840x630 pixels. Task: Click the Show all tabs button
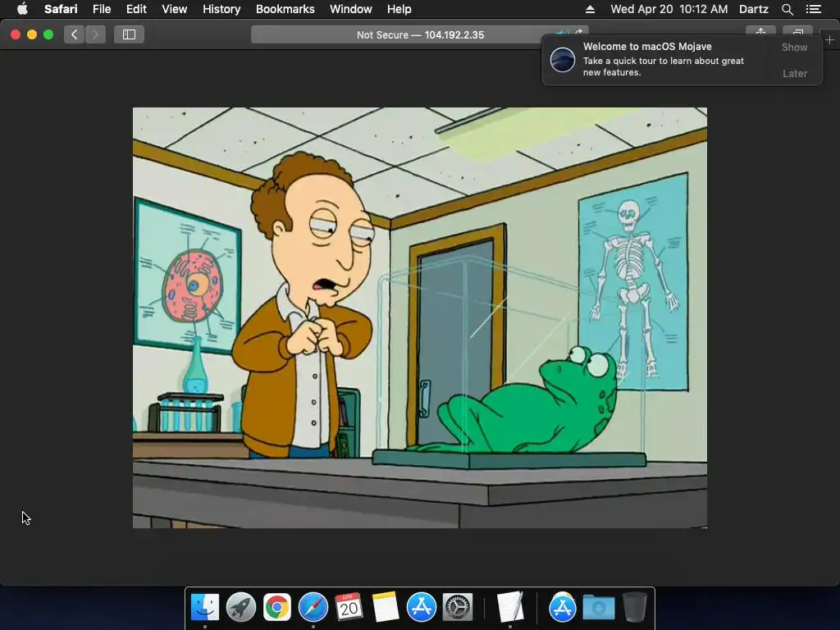[x=797, y=32]
